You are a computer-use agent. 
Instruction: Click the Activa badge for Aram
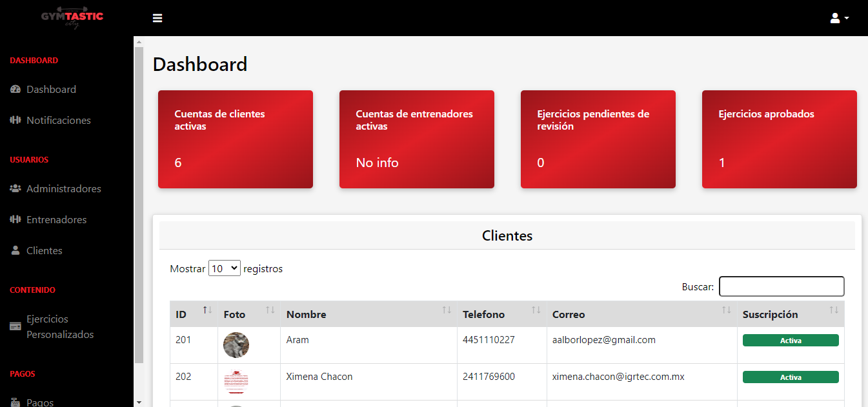790,341
